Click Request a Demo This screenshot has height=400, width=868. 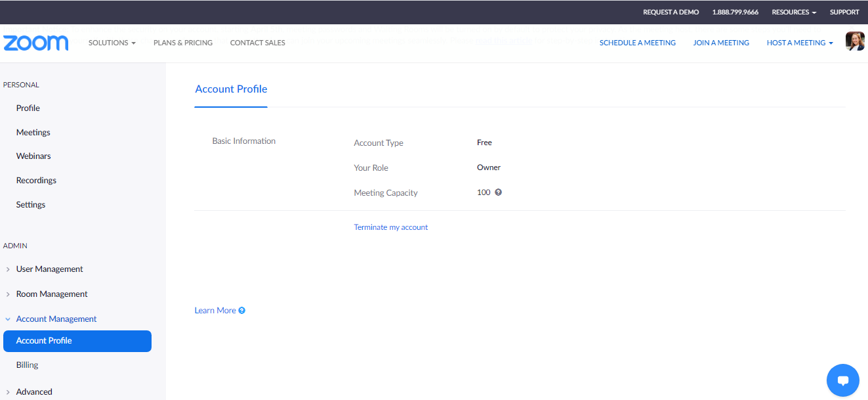coord(671,12)
